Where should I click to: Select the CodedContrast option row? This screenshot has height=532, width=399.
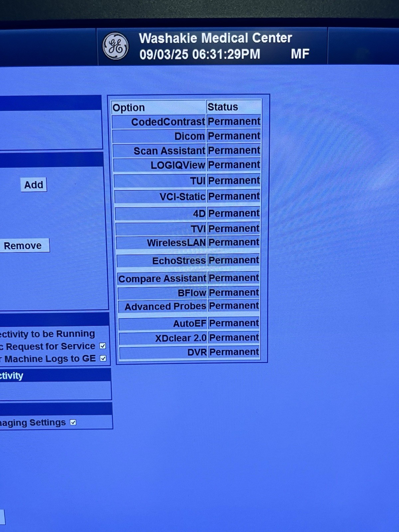[x=187, y=122]
